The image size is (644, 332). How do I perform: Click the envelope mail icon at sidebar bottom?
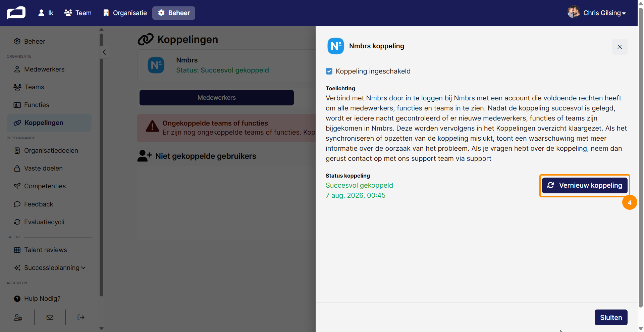pos(50,317)
